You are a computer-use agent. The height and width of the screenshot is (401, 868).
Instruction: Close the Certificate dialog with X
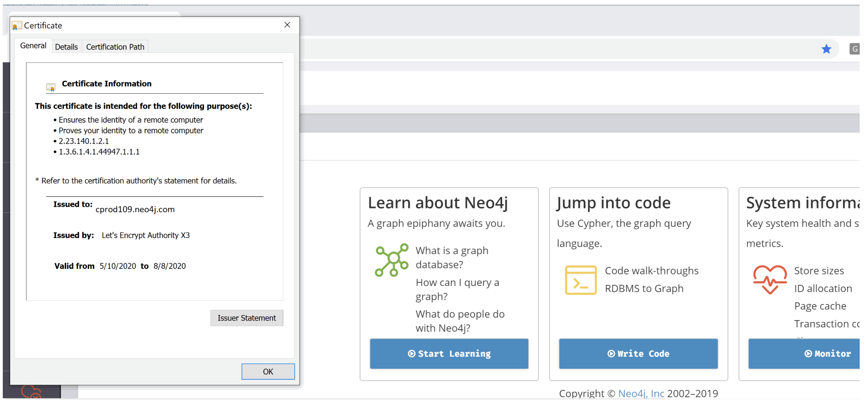(287, 25)
